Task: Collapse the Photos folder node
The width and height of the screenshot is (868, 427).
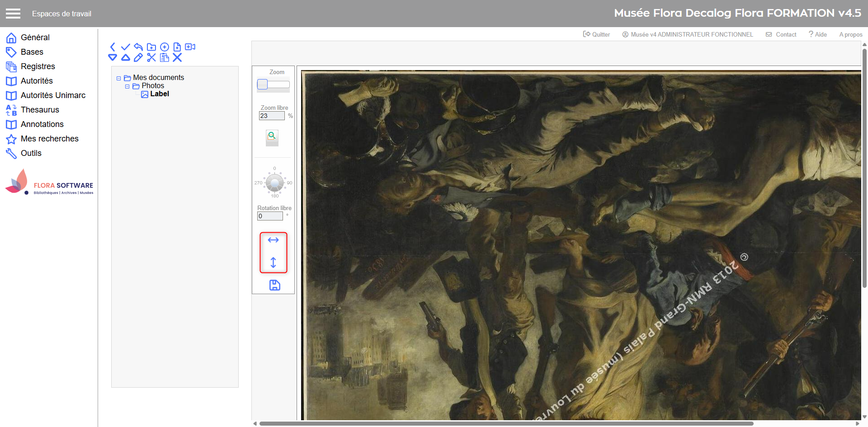Action: point(127,86)
